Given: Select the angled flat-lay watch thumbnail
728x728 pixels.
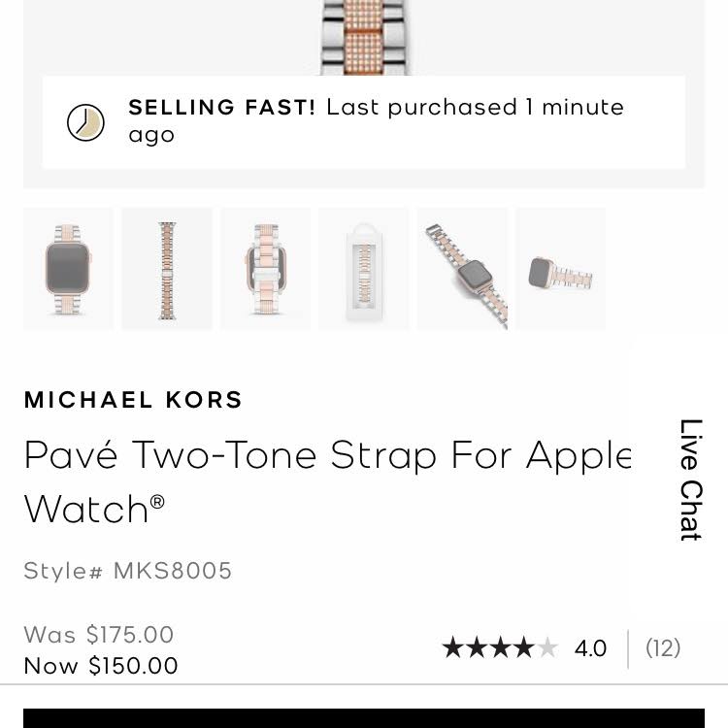Looking at the screenshot, I should 462,269.
